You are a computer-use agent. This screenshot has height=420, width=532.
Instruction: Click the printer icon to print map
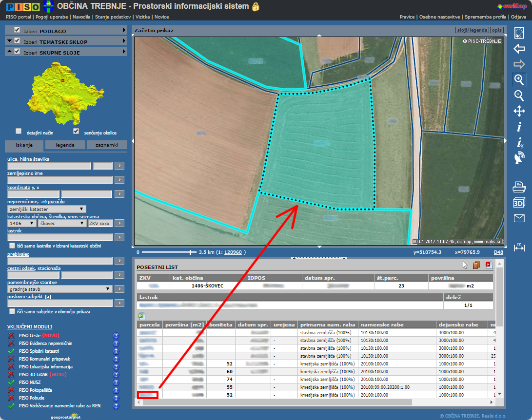pyautogui.click(x=519, y=187)
